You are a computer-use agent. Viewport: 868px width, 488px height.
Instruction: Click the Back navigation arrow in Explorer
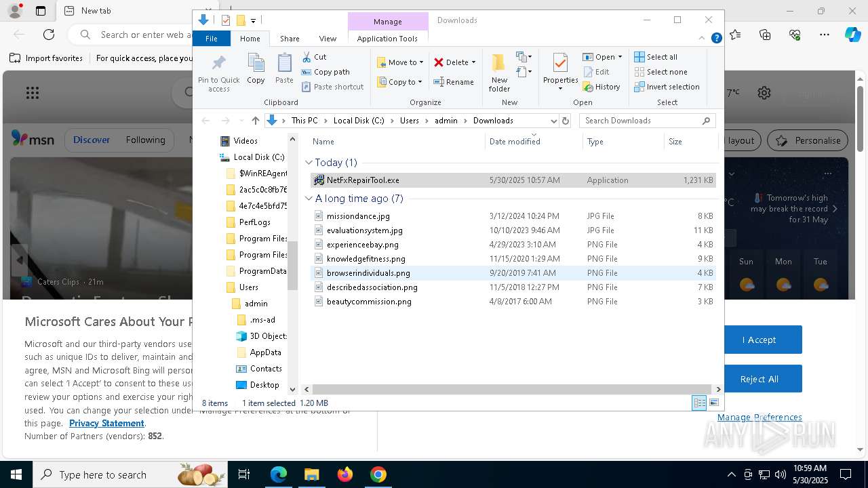pyautogui.click(x=205, y=121)
